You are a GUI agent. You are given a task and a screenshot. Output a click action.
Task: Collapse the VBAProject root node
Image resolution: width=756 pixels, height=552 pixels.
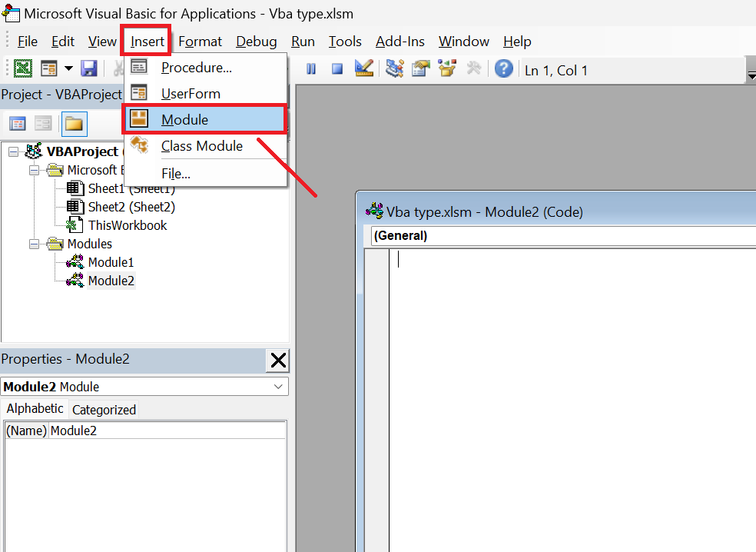(x=14, y=152)
